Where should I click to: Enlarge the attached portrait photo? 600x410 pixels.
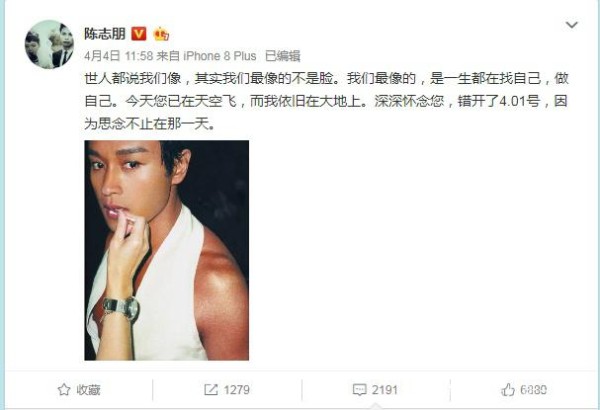pos(166,250)
